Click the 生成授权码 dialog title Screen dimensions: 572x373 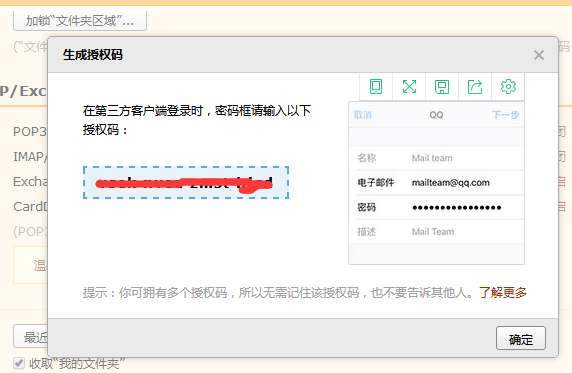(x=93, y=55)
